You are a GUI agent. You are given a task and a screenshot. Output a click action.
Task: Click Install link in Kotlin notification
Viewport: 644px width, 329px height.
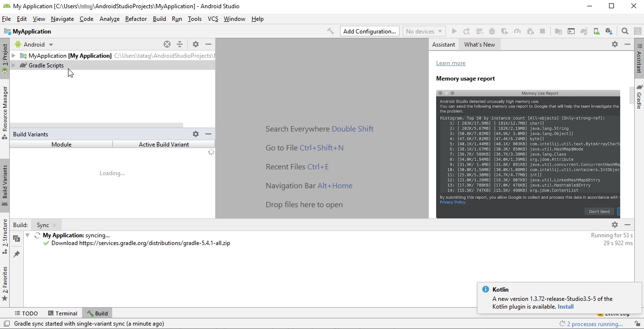(x=566, y=307)
